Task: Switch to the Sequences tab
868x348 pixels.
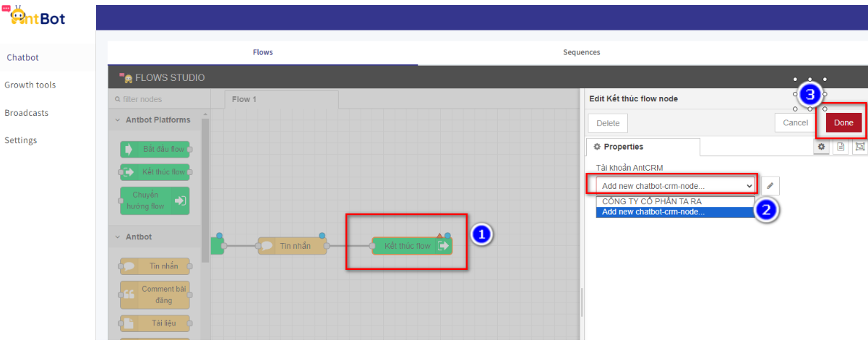Action: [581, 52]
